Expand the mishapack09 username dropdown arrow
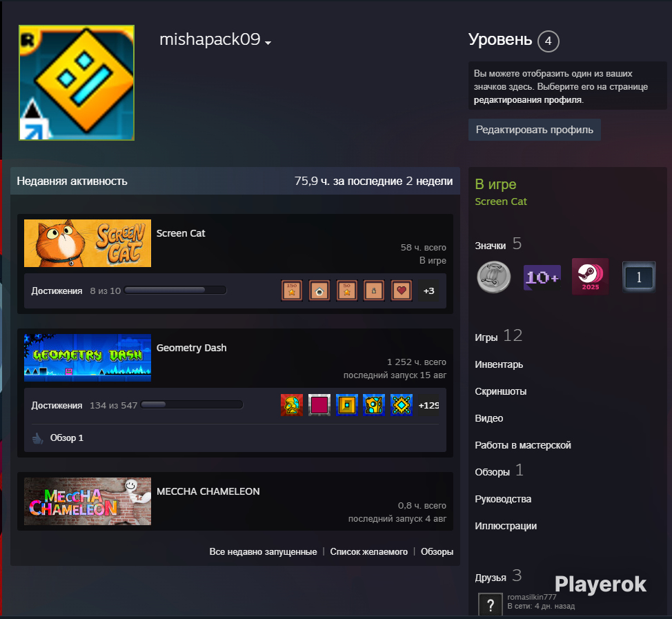672x619 pixels. coord(268,42)
